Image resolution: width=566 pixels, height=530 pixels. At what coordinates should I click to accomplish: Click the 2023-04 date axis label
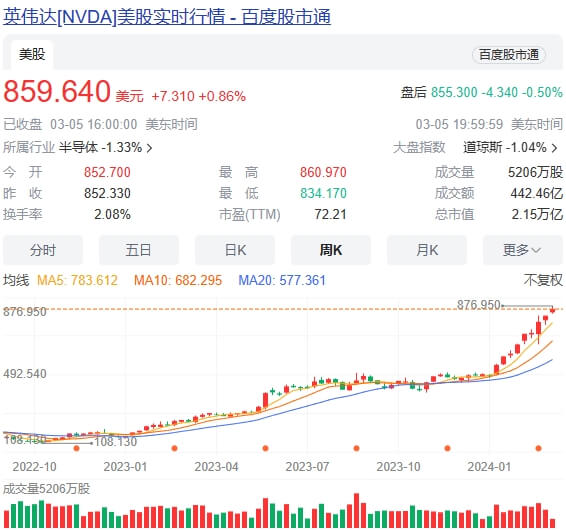[x=216, y=466]
